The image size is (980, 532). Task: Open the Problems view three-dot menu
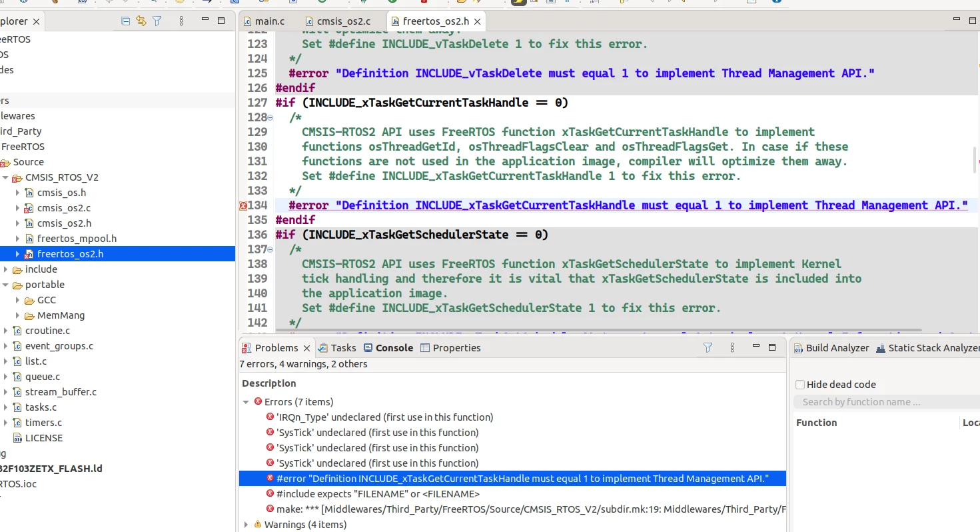click(732, 347)
